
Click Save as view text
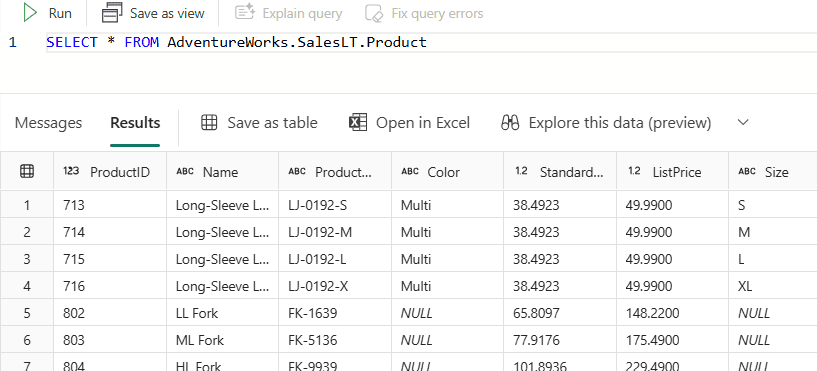167,14
